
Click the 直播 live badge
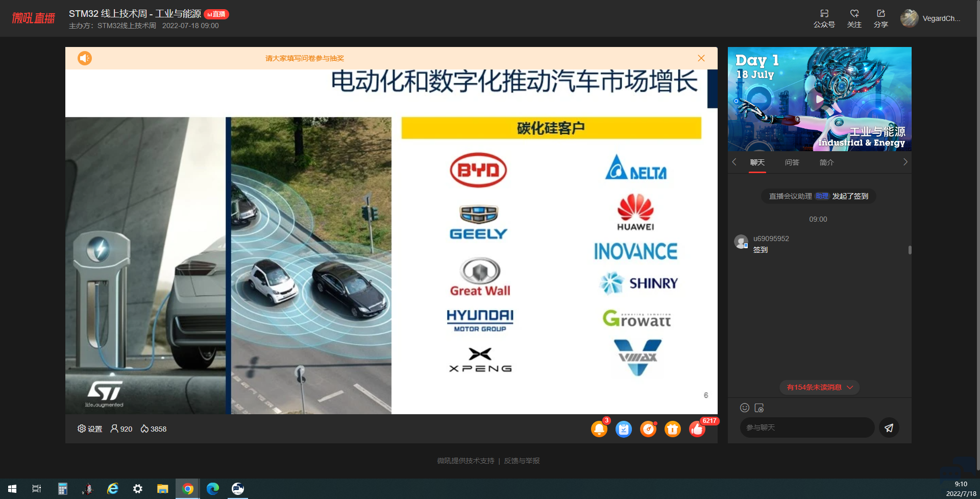tap(217, 14)
